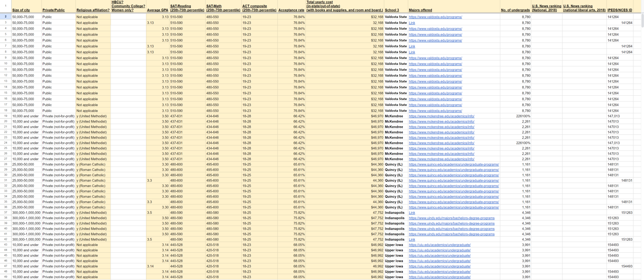Image resolution: width=644 pixels, height=280 pixels.
Task: Click the 'Total yearly cost' header cell
Action: coord(345,6)
